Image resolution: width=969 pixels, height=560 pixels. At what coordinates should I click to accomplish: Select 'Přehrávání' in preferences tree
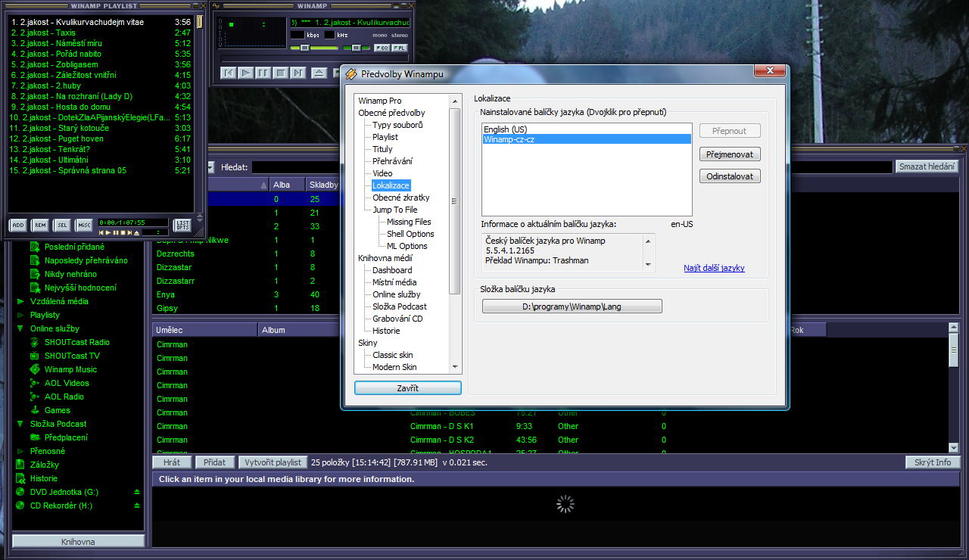click(392, 161)
